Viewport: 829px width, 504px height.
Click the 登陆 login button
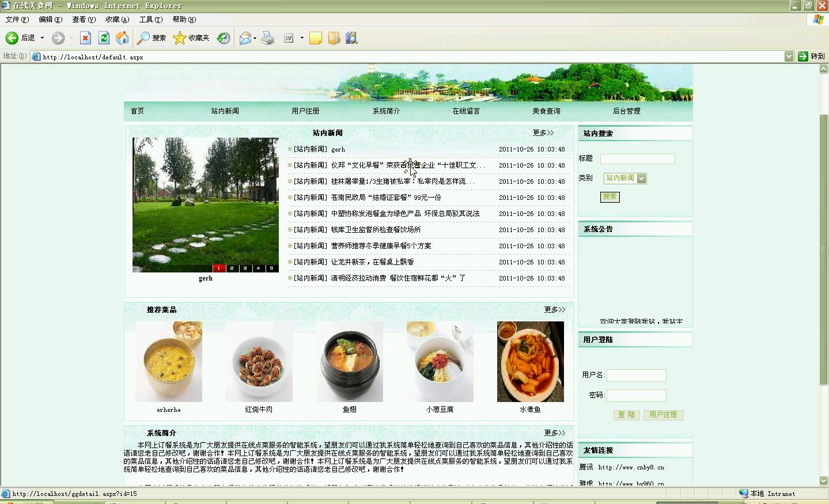coord(626,415)
